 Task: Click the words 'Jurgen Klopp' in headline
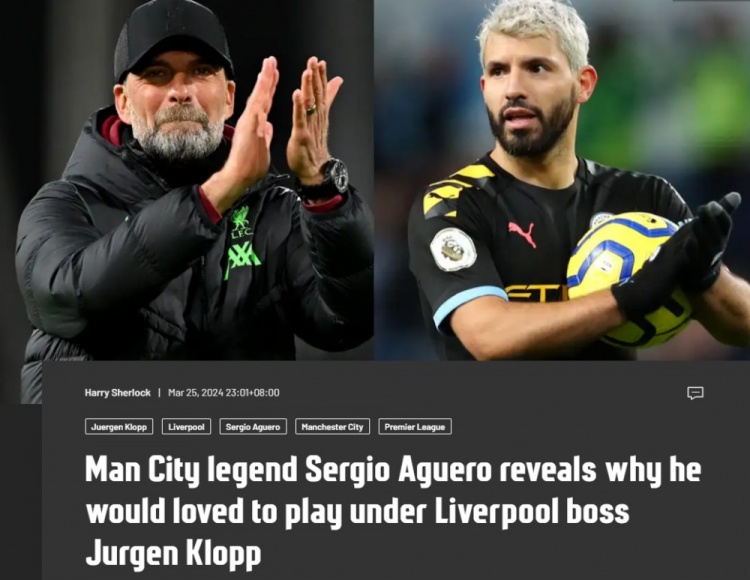click(x=173, y=553)
